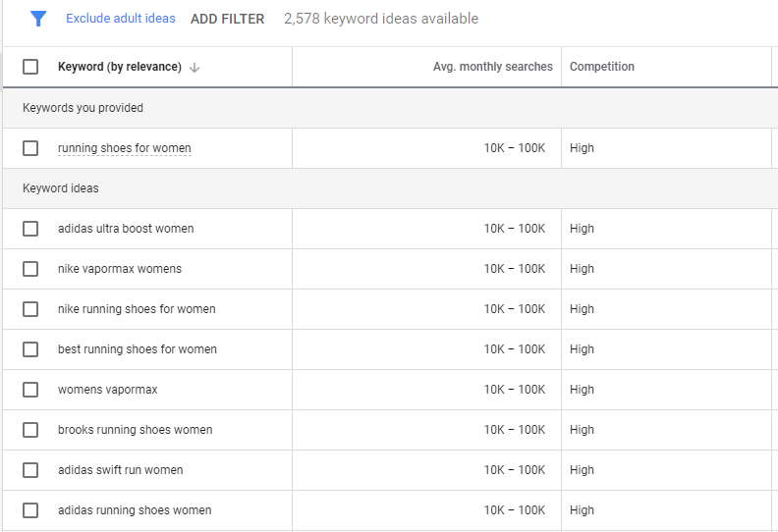Check the nike running shoes for women row

(x=30, y=309)
